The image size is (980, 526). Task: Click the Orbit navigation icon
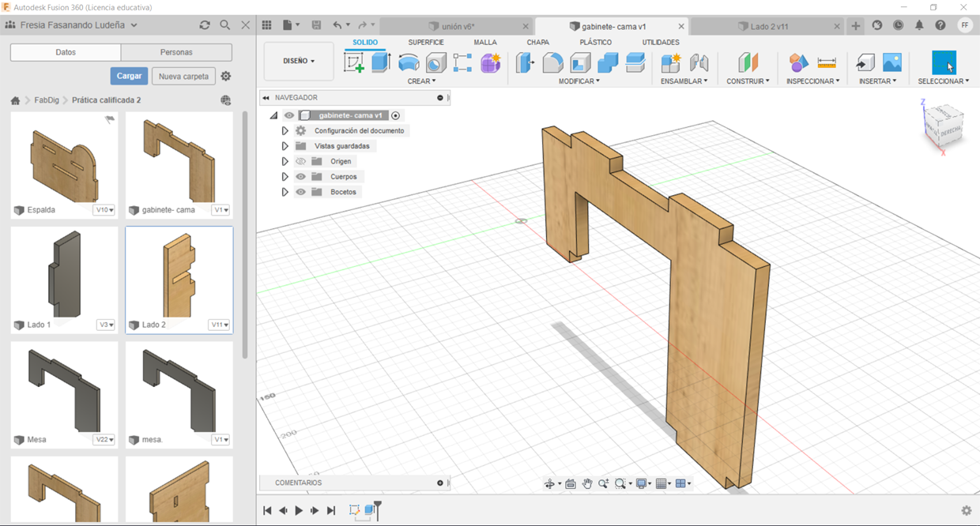pos(550,483)
